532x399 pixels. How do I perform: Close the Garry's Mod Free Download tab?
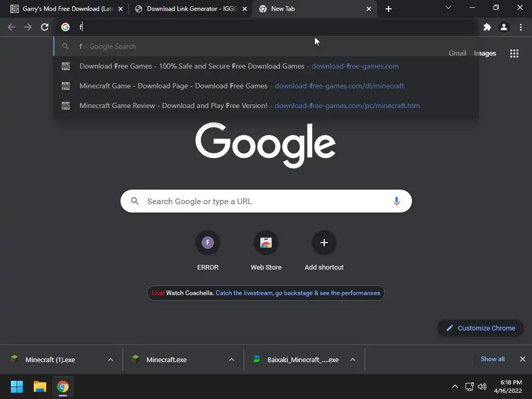point(121,9)
